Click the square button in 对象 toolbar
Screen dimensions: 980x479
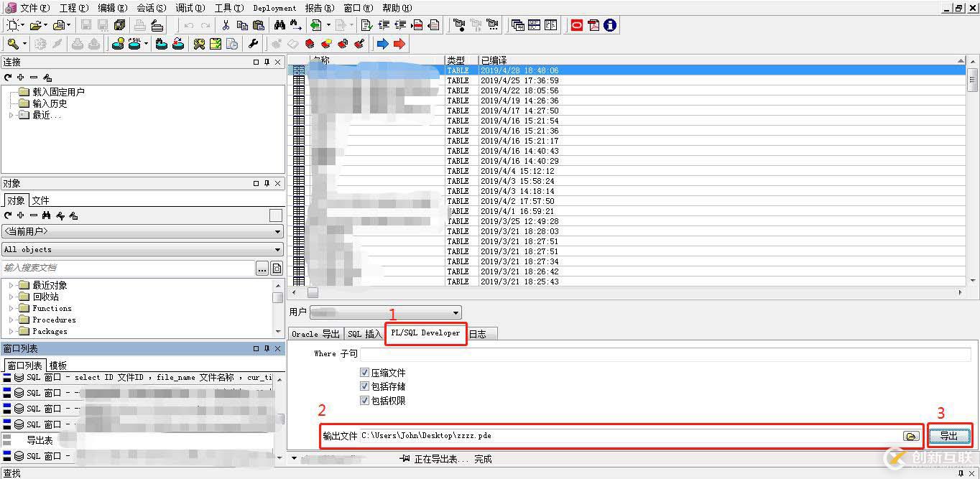pos(276,215)
